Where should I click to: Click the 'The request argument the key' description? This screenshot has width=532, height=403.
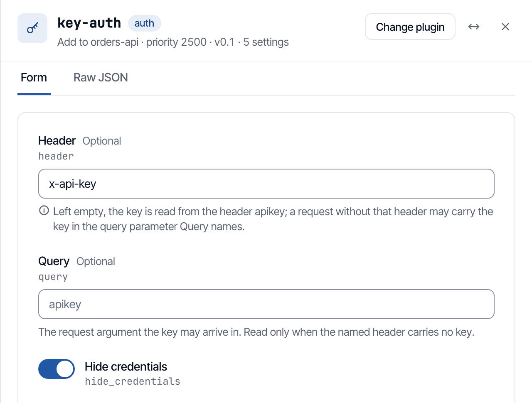click(256, 332)
